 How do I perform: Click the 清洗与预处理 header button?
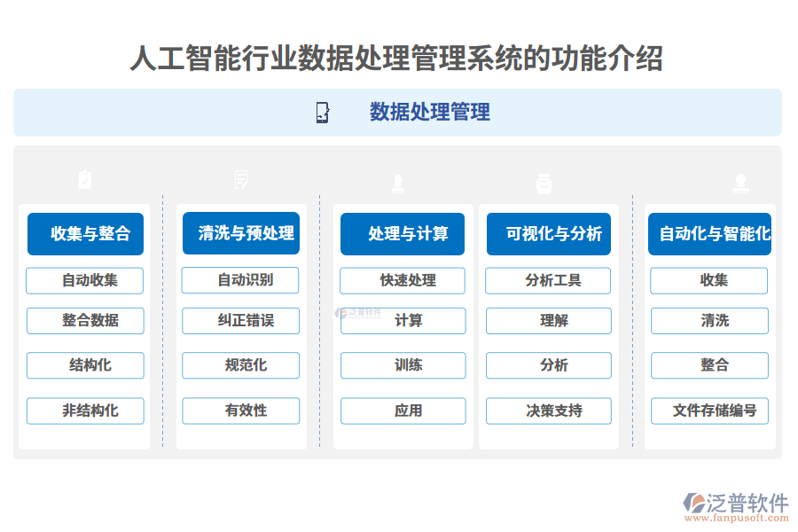click(x=241, y=234)
